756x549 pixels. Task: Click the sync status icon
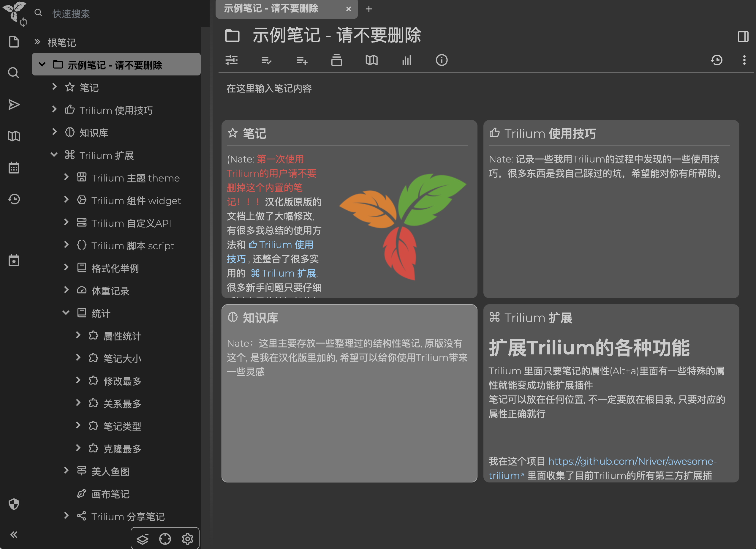click(x=23, y=22)
